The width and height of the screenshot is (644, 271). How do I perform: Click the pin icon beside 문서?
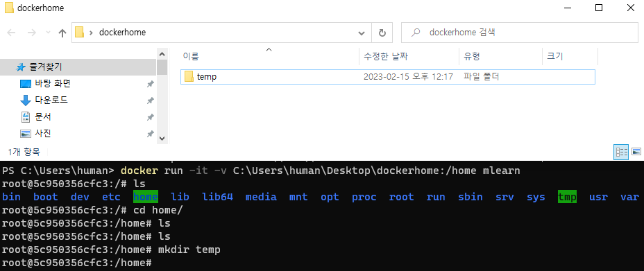151,117
